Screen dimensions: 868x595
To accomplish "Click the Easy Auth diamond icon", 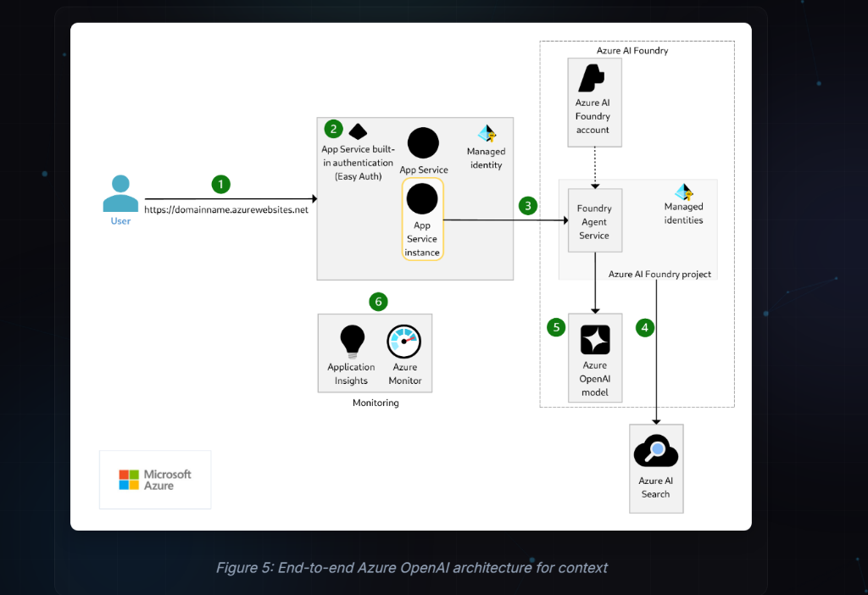I will click(x=357, y=131).
